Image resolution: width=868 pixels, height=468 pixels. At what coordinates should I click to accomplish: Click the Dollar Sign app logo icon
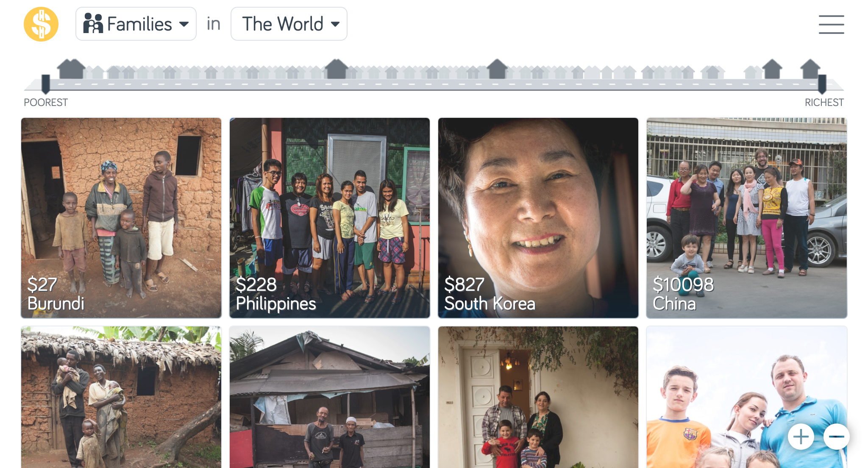coord(41,24)
